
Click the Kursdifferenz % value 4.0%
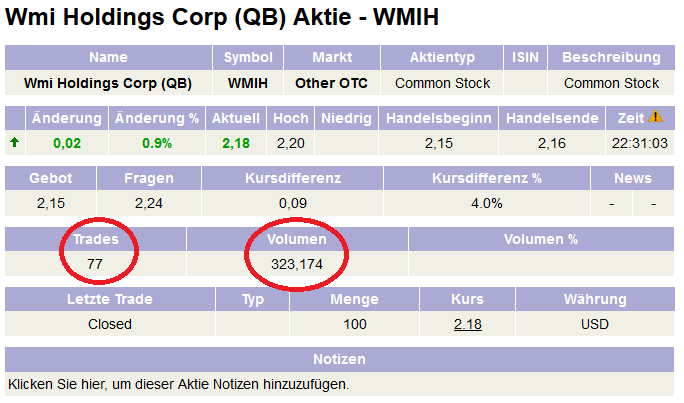(x=486, y=203)
